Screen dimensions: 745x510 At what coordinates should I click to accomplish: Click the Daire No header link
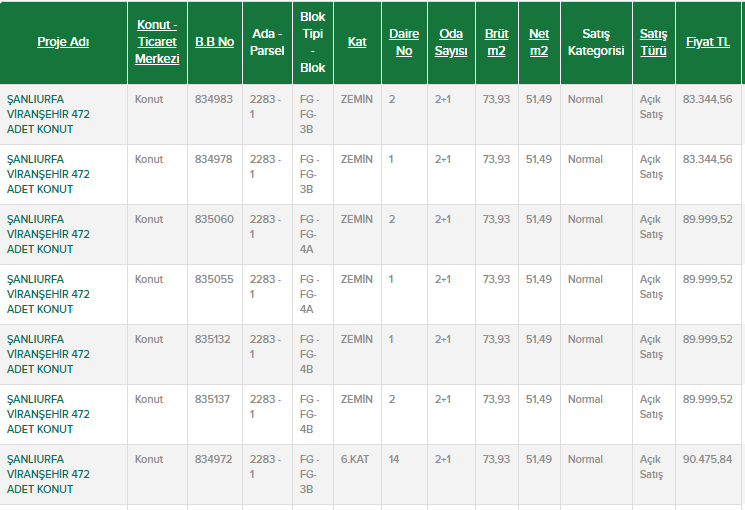coord(404,42)
